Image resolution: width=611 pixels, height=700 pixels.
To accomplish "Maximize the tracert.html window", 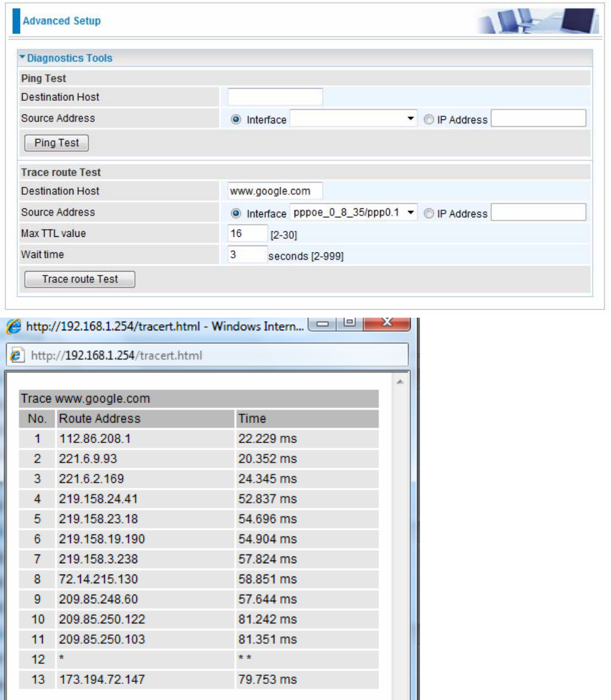I will pos(350,322).
